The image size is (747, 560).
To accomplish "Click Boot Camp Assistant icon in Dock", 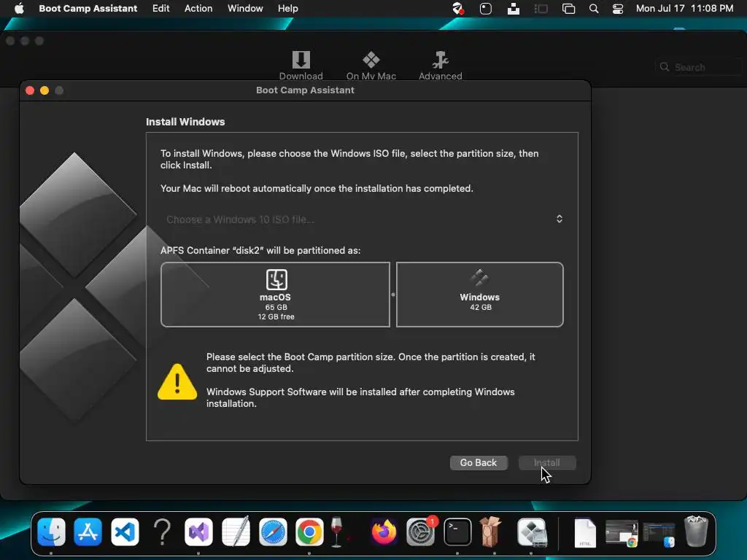I will coord(532,532).
